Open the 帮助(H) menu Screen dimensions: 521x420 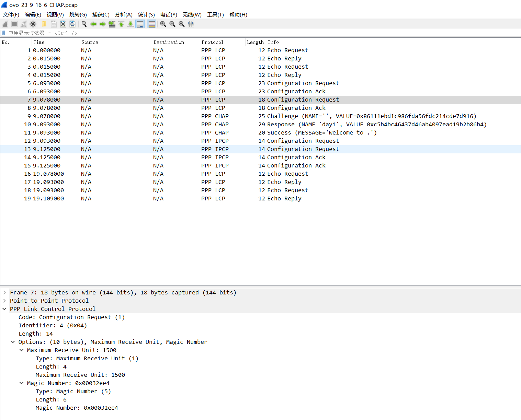[x=238, y=15]
